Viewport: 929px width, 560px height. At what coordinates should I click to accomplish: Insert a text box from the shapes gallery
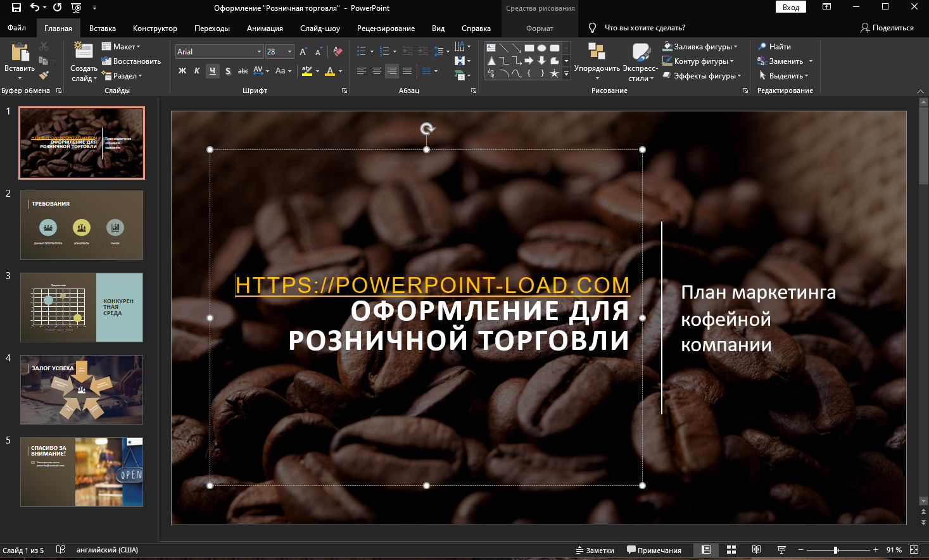click(491, 47)
